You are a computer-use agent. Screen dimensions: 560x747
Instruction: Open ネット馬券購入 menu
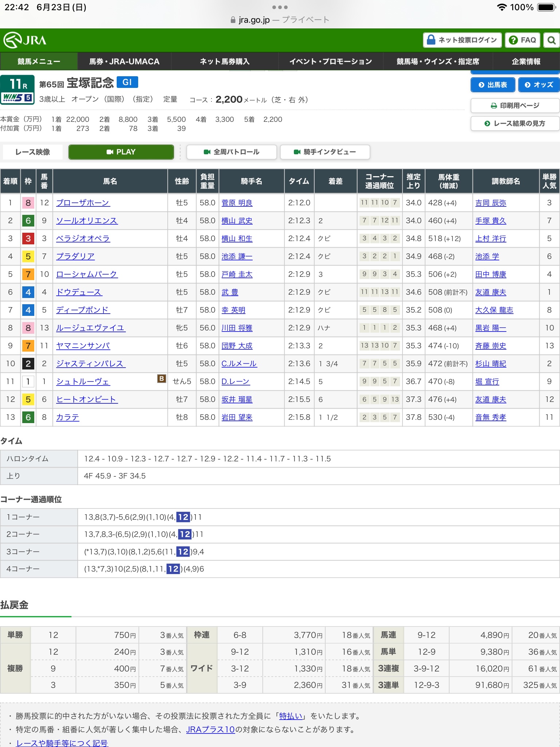[x=225, y=61]
